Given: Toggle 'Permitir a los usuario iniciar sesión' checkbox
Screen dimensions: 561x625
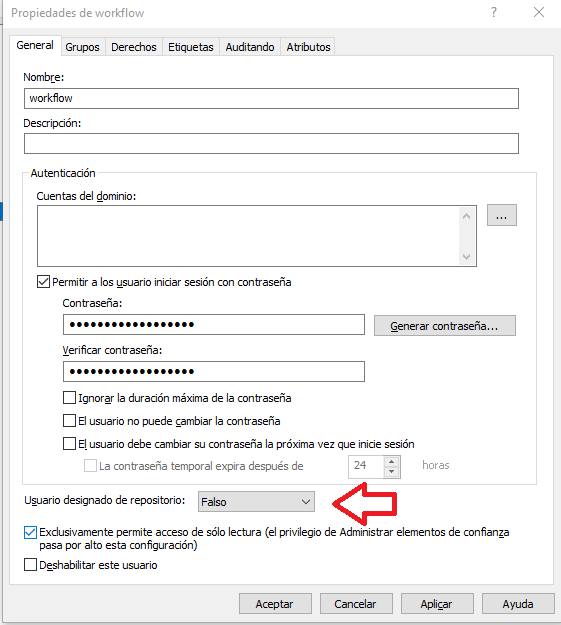Looking at the screenshot, I should pos(43,282).
